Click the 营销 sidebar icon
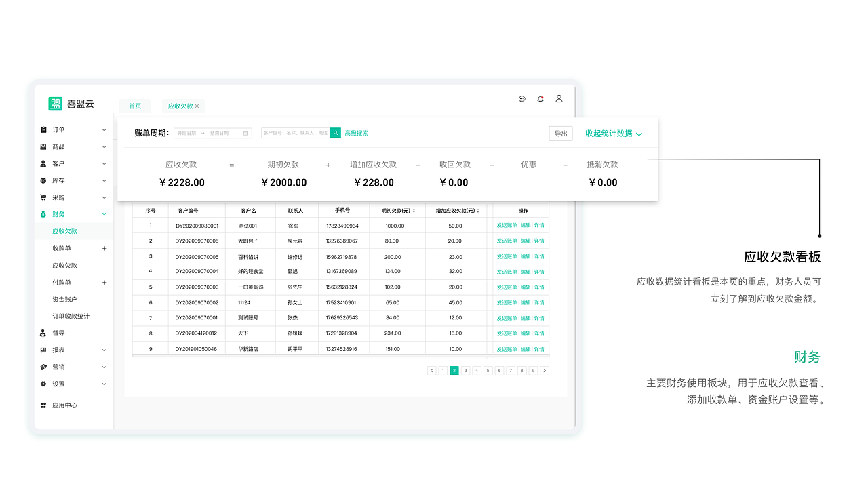 (43, 367)
